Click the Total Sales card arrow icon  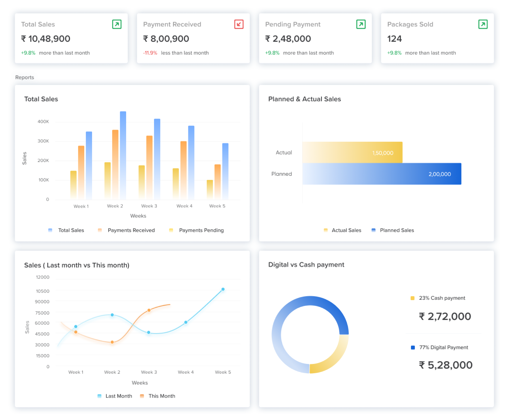click(117, 24)
